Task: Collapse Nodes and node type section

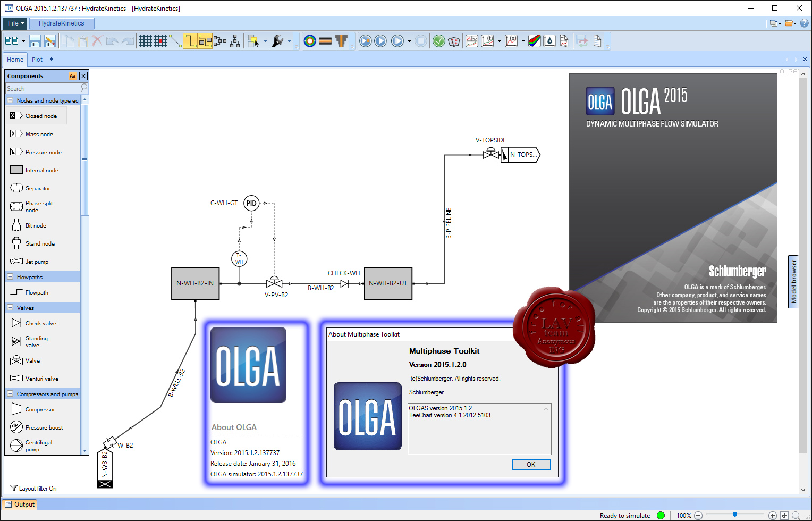Action: point(10,100)
